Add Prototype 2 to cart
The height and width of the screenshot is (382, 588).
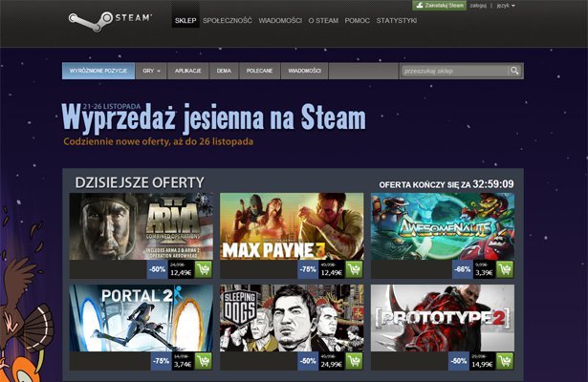tap(505, 361)
